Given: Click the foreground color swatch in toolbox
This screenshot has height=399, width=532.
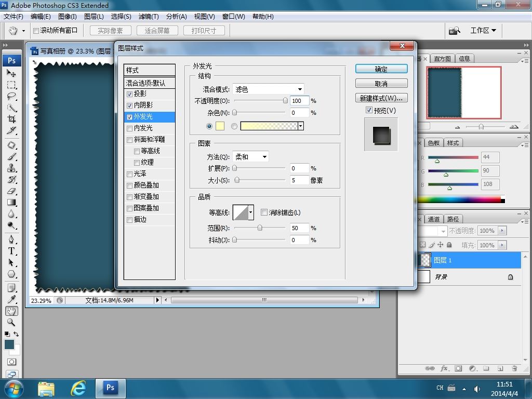Looking at the screenshot, I should (9, 344).
